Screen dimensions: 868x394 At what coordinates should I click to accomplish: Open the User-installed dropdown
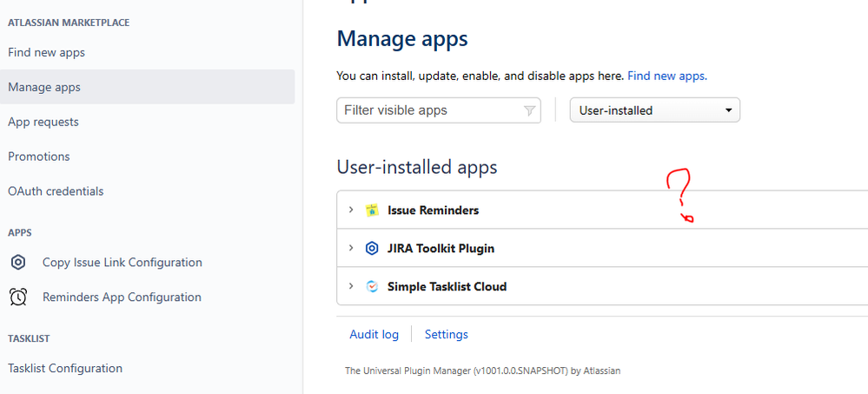(x=655, y=110)
